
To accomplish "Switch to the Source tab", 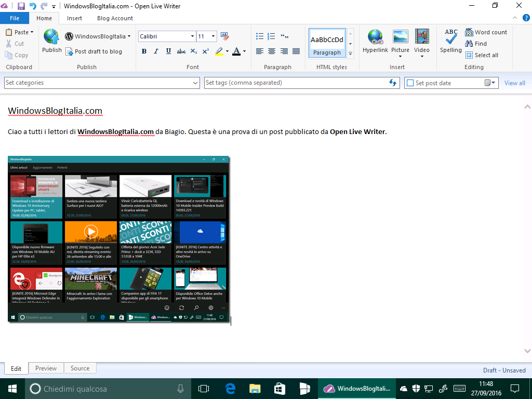I will (79, 368).
